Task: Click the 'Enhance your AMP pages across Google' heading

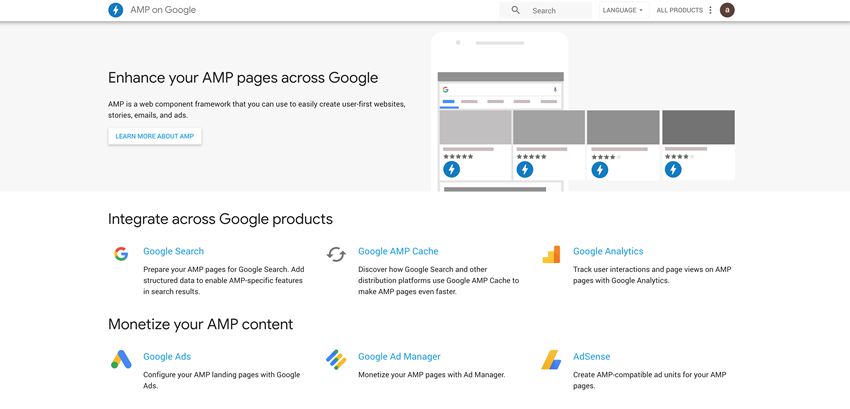Action: 243,78
